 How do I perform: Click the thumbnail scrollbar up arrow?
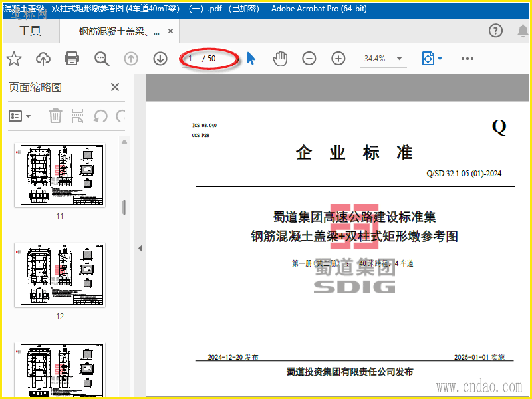[124, 142]
